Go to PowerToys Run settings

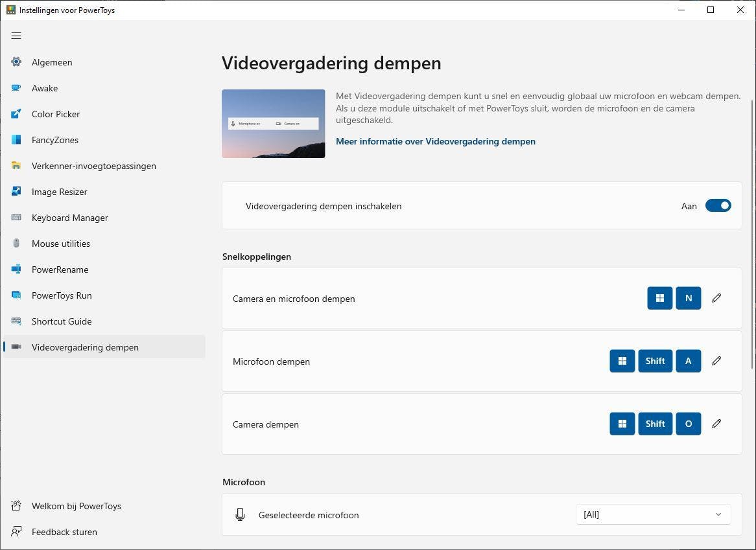click(62, 295)
